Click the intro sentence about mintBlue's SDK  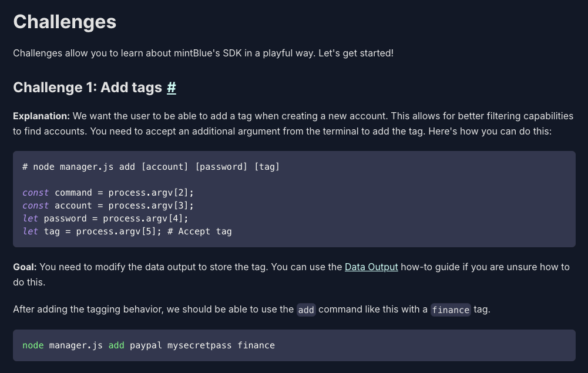click(x=203, y=53)
